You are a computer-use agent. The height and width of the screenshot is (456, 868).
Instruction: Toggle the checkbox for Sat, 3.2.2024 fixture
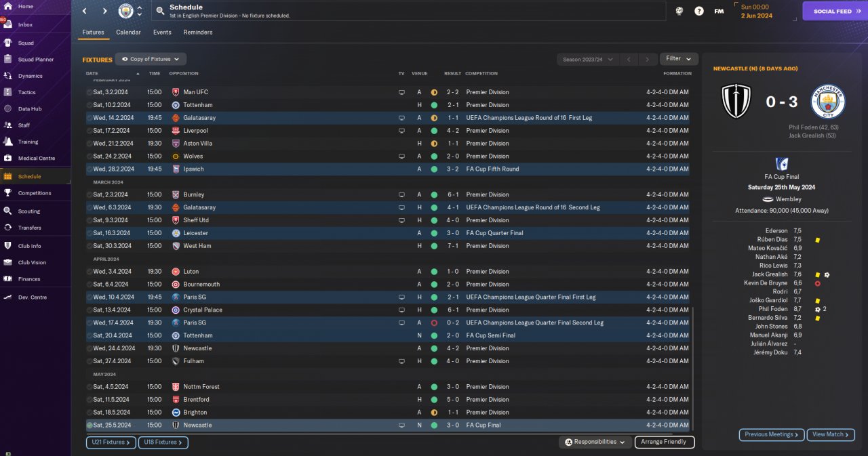[90, 92]
